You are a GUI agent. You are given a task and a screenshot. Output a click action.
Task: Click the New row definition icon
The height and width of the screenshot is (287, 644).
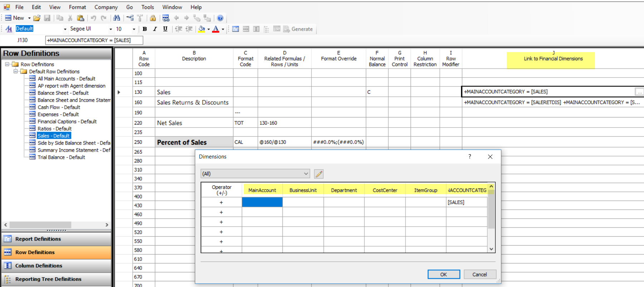click(8, 18)
